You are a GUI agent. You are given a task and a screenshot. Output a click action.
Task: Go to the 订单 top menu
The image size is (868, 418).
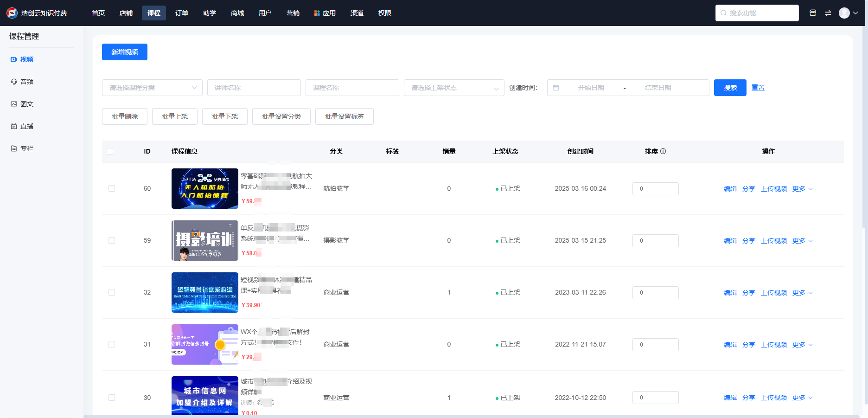[x=182, y=13]
